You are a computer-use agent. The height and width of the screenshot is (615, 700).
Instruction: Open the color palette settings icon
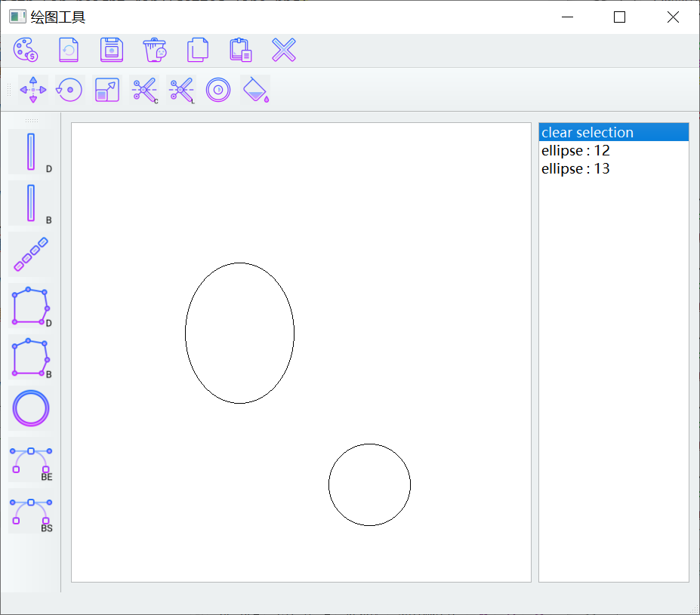point(26,50)
